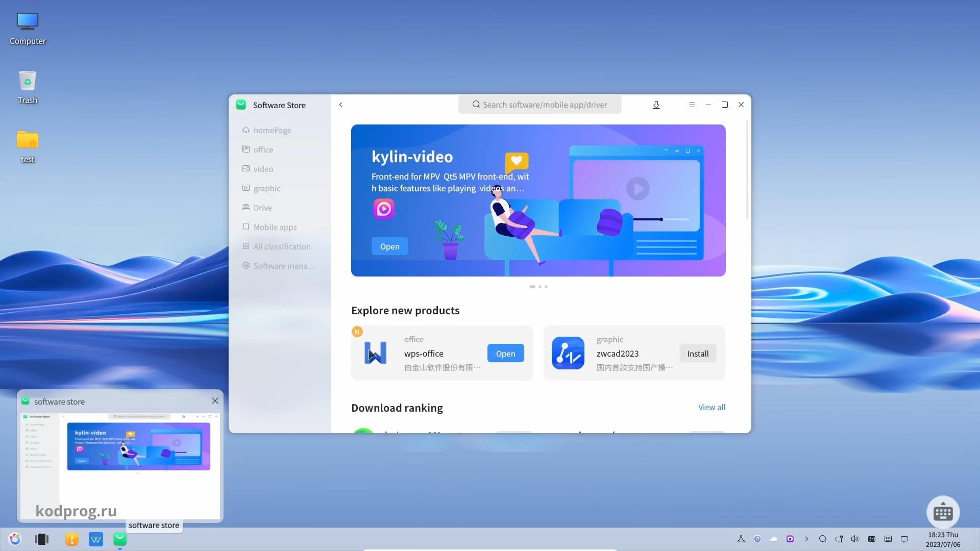The height and width of the screenshot is (551, 980).
Task: Select the second banner carousel dot
Action: pyautogui.click(x=540, y=287)
